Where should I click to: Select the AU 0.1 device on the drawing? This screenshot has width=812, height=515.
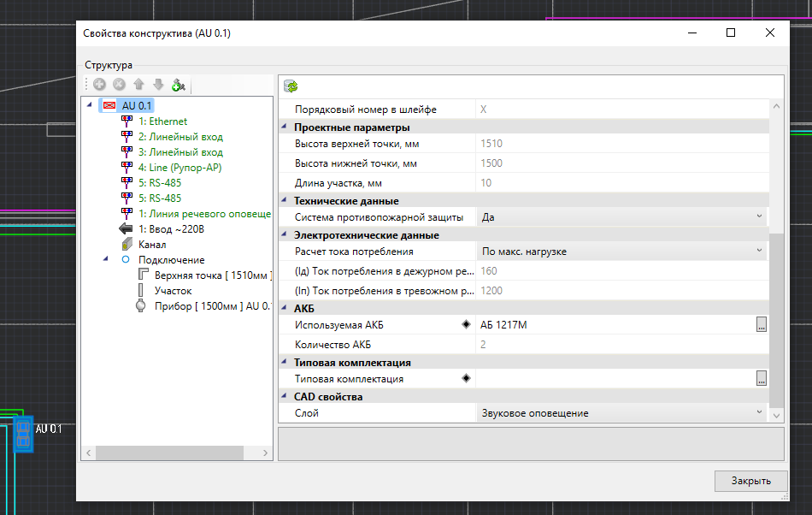[x=23, y=433]
